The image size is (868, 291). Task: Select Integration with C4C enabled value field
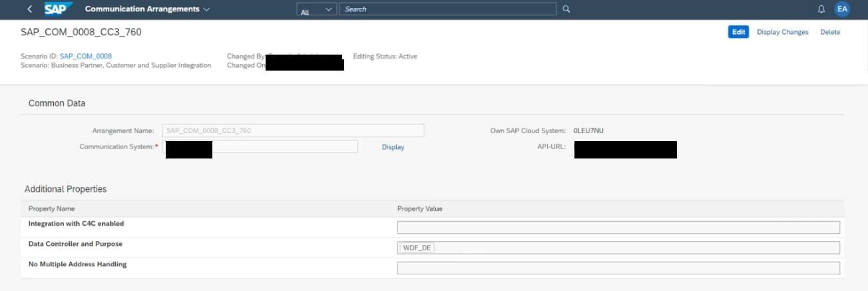618,227
